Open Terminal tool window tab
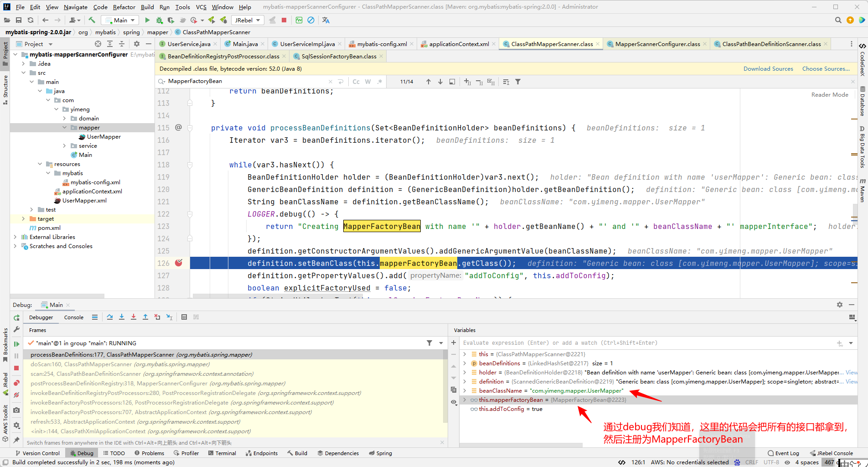 coord(222,453)
